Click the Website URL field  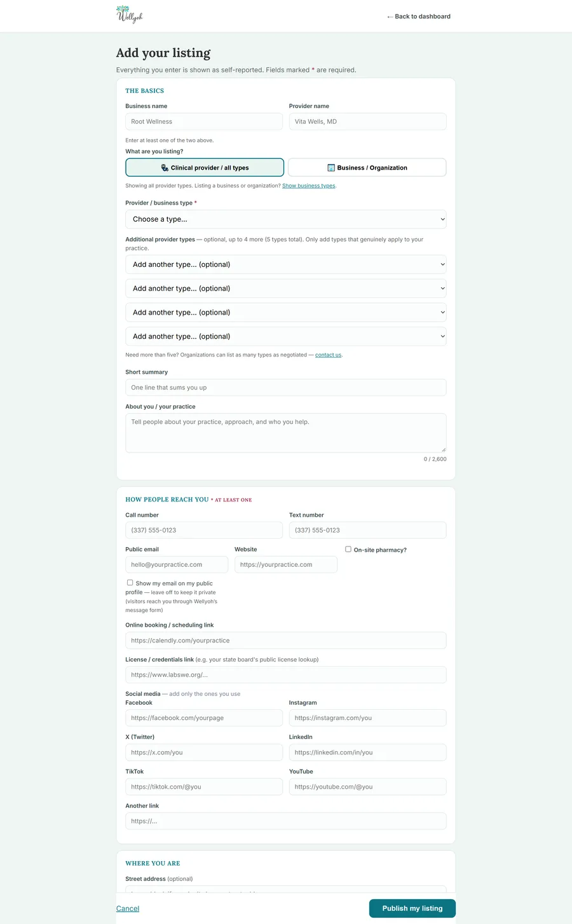pos(286,564)
